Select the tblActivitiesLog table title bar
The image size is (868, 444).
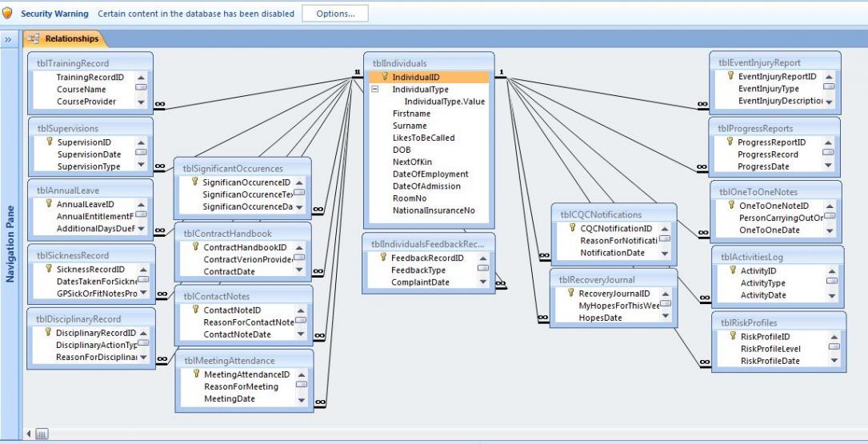[778, 257]
